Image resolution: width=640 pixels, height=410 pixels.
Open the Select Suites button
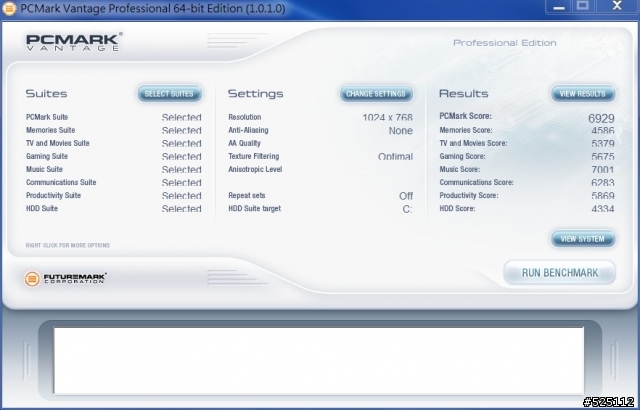(x=169, y=94)
